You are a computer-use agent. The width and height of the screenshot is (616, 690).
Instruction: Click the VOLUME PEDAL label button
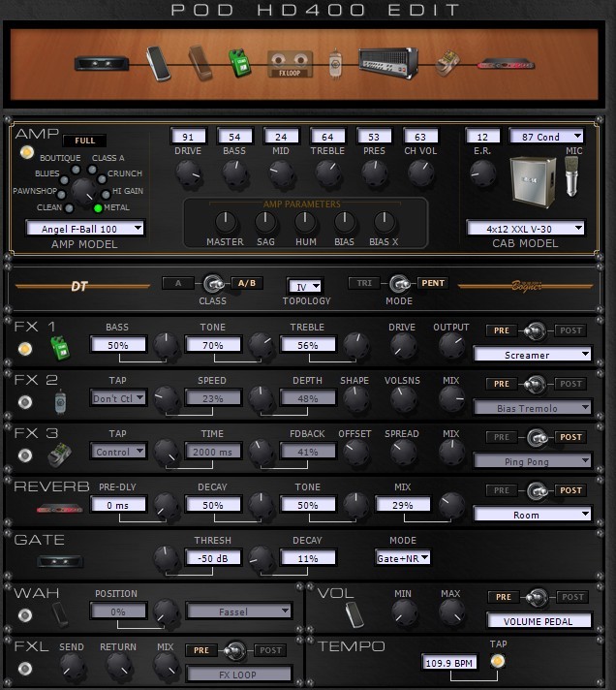539,621
